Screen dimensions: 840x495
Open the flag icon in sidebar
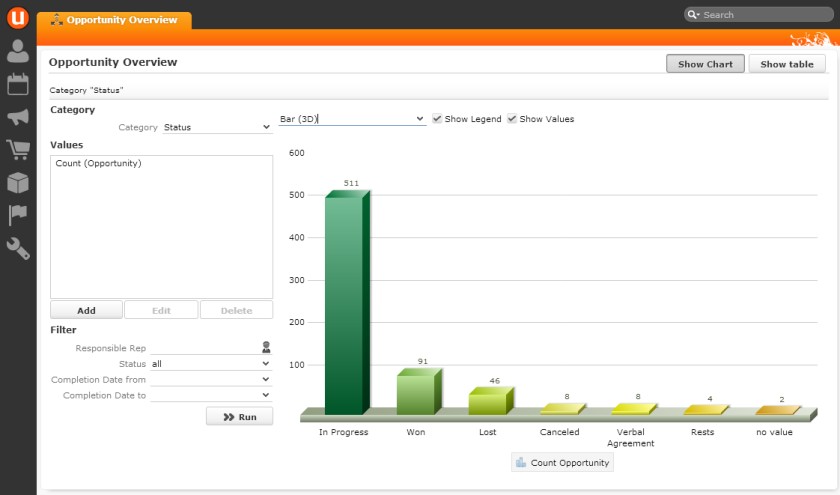click(x=18, y=215)
